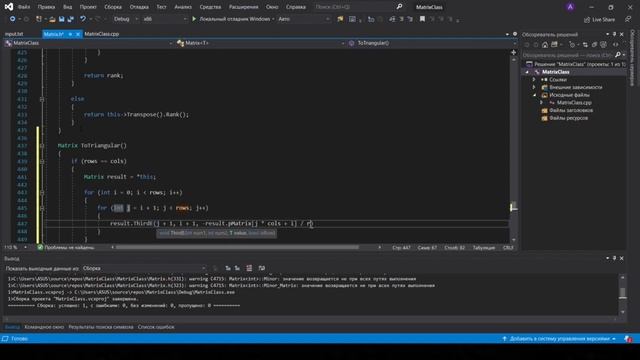Open the Output source dropdown showing Сборка

tap(144, 268)
